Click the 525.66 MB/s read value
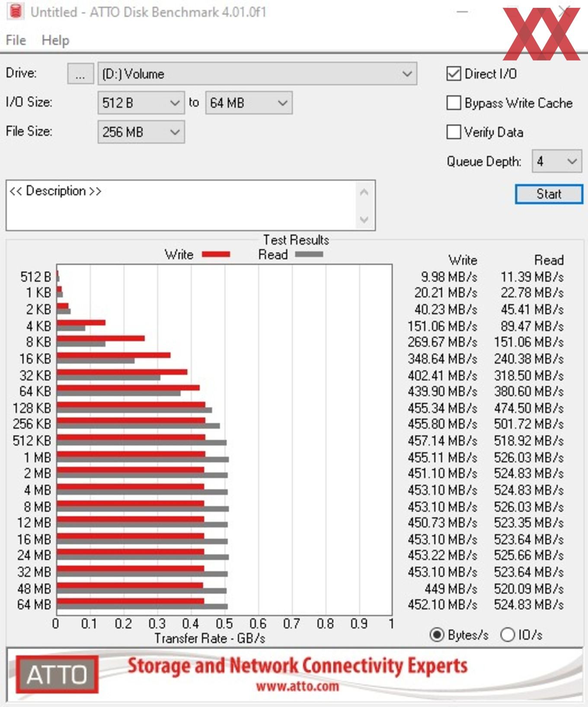Screen dimensions: 588x707 point(529,555)
